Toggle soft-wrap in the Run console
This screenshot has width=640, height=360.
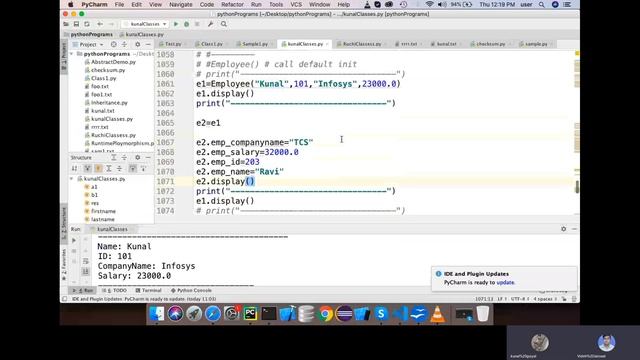[x=85, y=261]
